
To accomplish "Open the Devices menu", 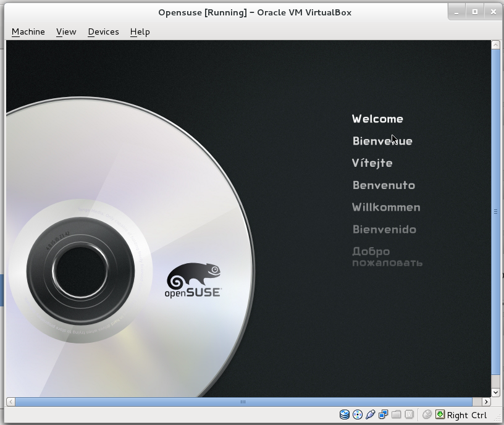I will click(103, 32).
